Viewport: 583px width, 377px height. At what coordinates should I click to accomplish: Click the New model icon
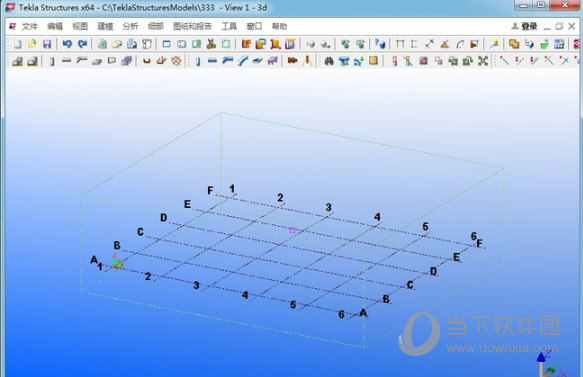[x=17, y=44]
